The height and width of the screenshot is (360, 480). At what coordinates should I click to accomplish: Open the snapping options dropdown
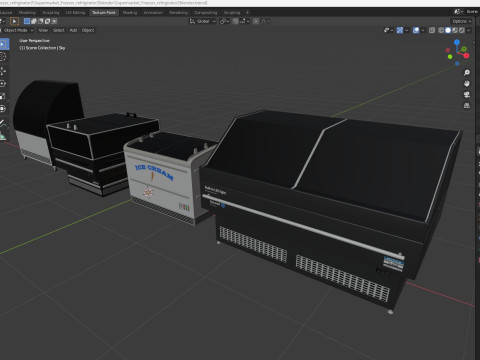[244, 21]
